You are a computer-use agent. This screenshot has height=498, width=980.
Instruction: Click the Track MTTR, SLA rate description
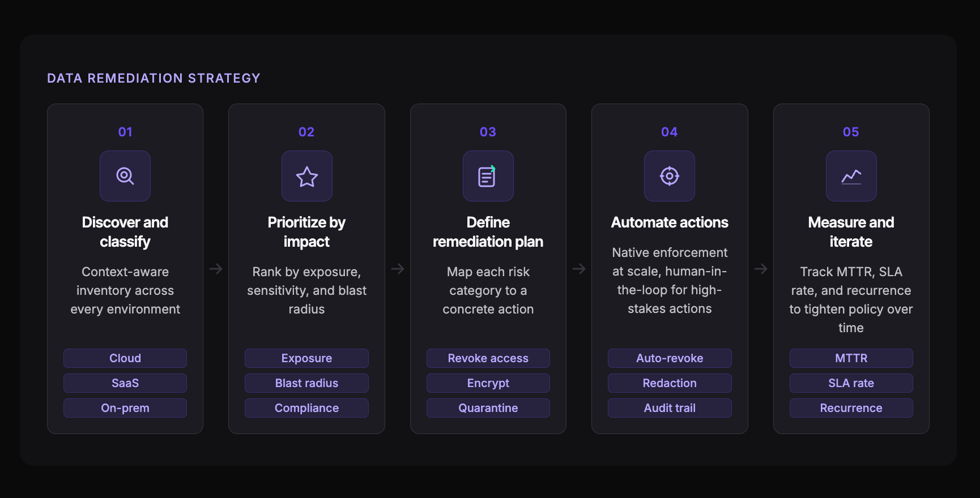click(851, 300)
